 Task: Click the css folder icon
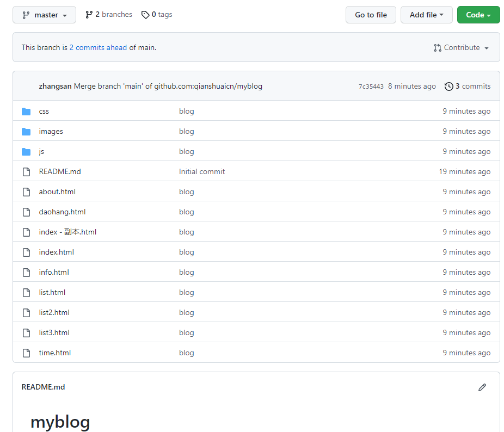pyautogui.click(x=26, y=112)
